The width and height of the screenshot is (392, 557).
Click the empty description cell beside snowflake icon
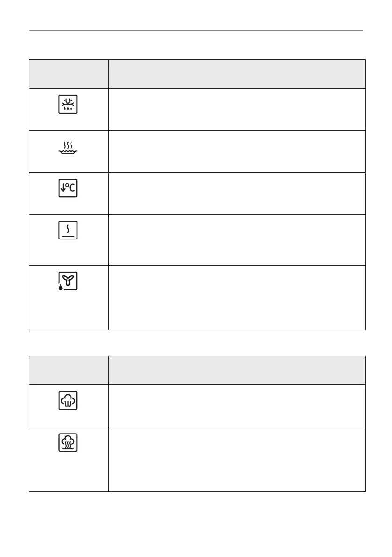237,109
